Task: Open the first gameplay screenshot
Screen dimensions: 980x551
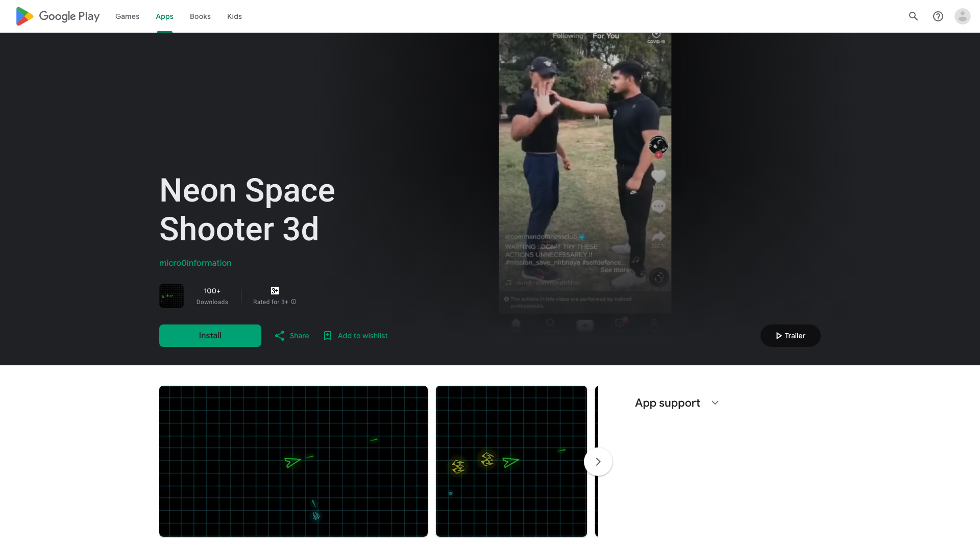Action: coord(293,461)
